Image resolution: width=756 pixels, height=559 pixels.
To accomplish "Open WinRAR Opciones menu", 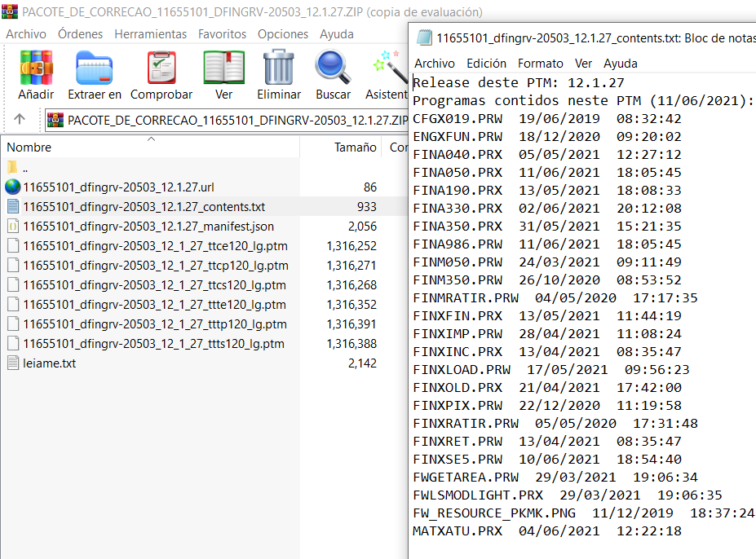I will [283, 34].
